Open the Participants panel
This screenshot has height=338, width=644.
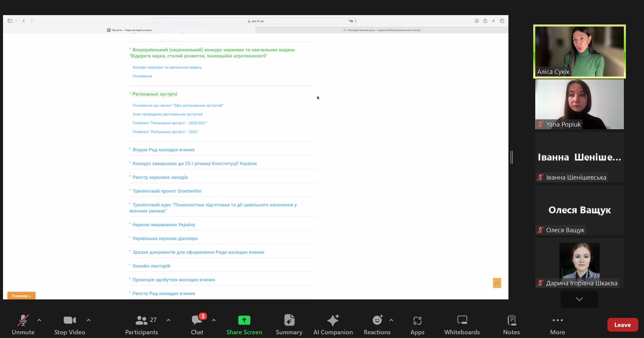point(141,325)
